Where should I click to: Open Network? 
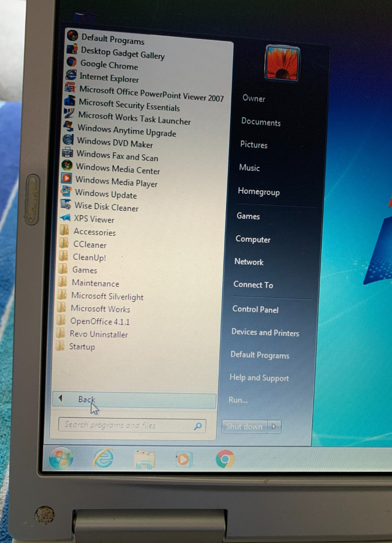[x=249, y=262]
